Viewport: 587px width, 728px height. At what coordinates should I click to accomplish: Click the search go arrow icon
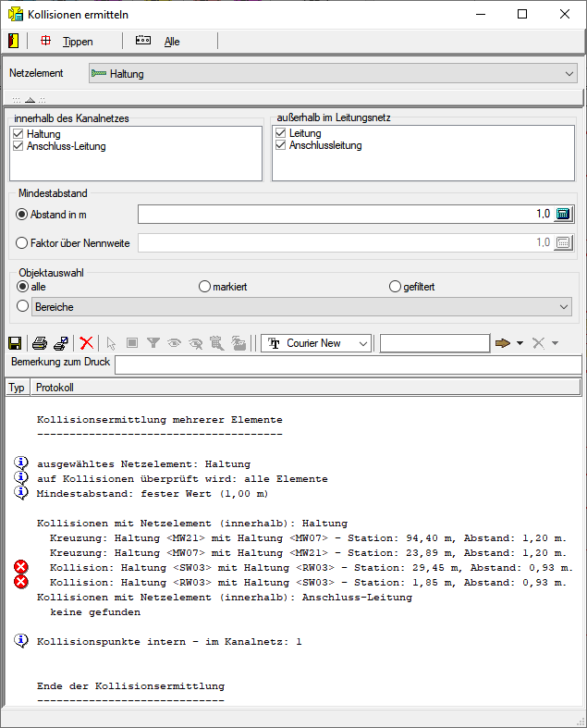[x=503, y=343]
